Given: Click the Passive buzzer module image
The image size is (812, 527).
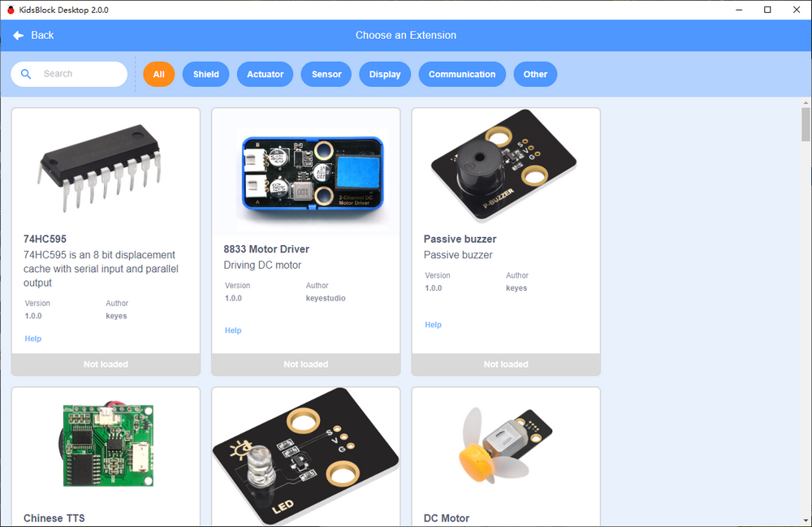Looking at the screenshot, I should (503, 165).
